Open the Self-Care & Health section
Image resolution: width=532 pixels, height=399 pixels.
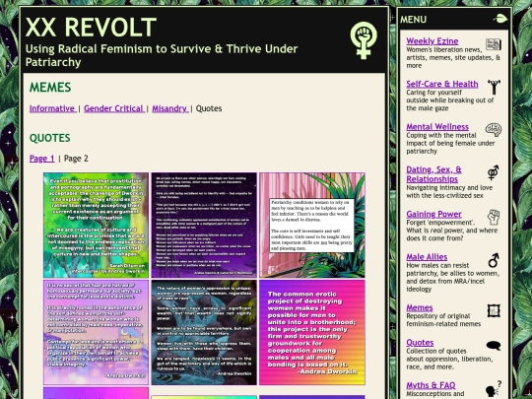click(442, 84)
